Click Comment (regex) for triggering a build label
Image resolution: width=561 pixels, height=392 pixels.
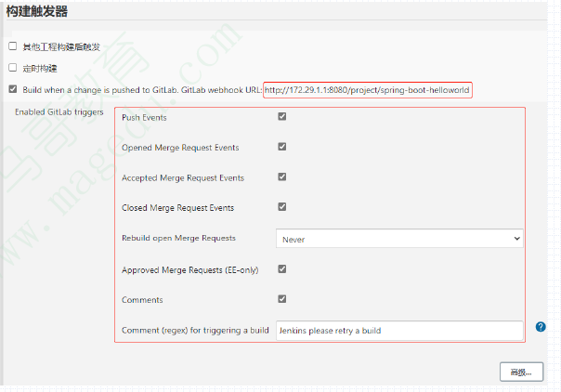coord(195,330)
